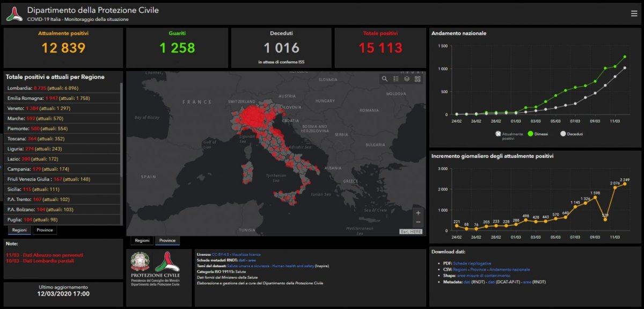The height and width of the screenshot is (309, 644).
Task: Download the Andamento nazionale CSV
Action: click(x=509, y=269)
